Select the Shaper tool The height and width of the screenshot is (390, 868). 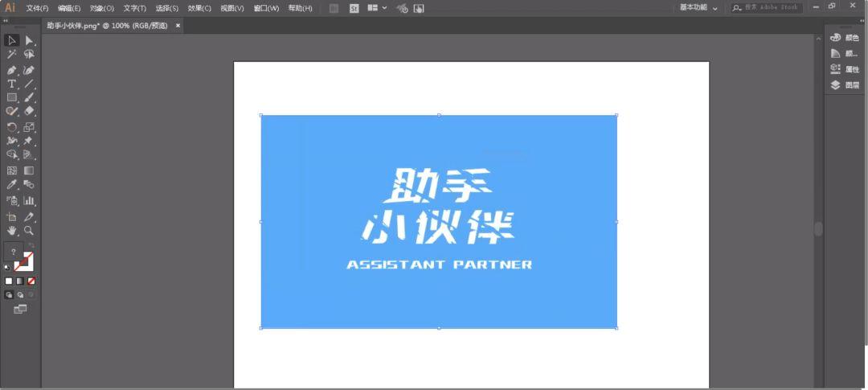click(x=11, y=111)
